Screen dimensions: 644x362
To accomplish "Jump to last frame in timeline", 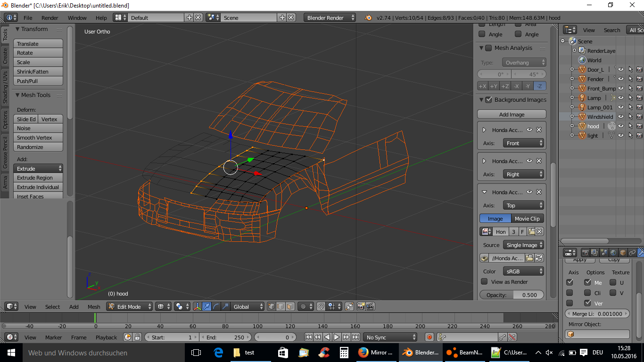I will pos(355,337).
